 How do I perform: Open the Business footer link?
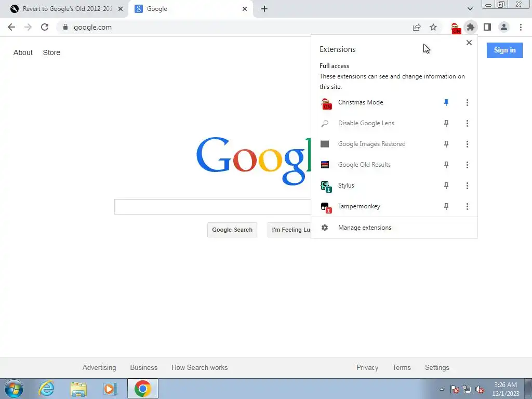click(144, 367)
